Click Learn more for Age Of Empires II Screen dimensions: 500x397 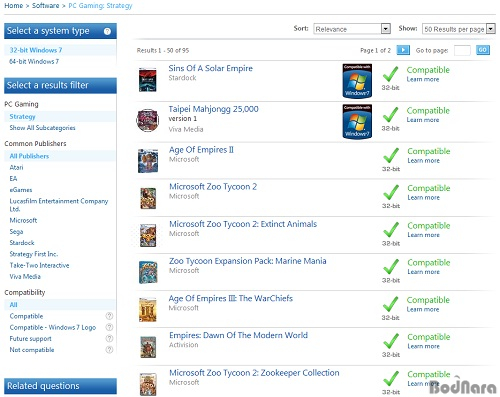click(423, 161)
